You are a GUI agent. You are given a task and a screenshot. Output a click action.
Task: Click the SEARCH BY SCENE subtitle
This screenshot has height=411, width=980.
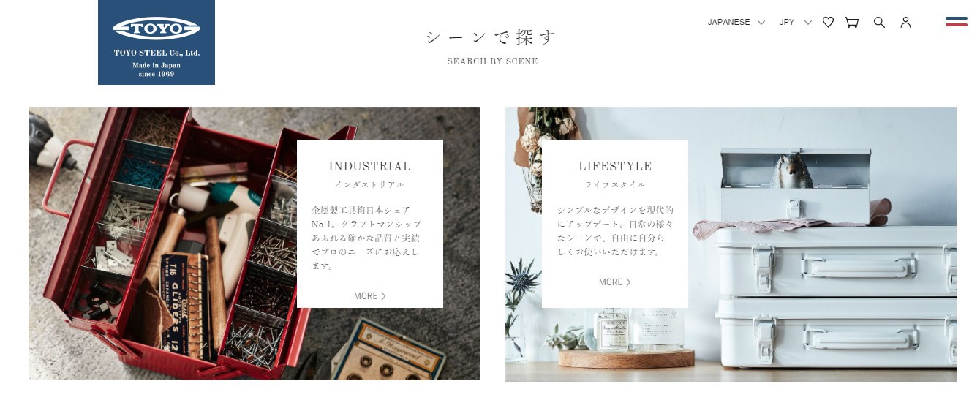493,61
